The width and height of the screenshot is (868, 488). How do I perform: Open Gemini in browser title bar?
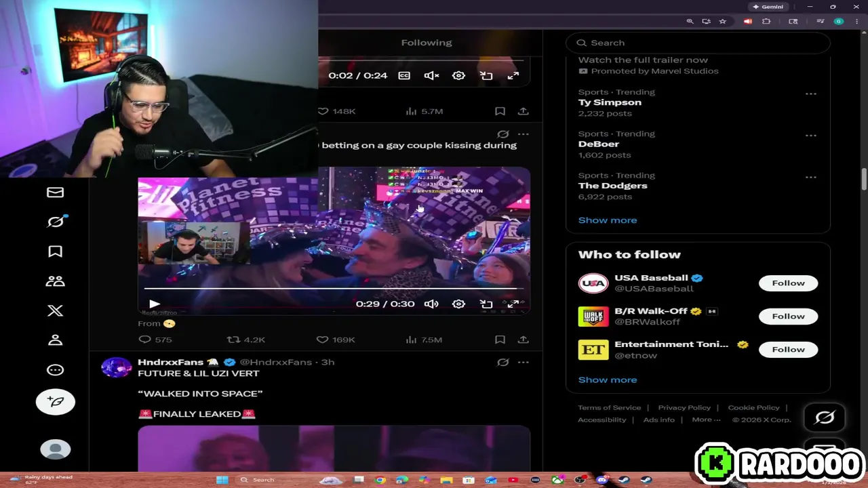[x=768, y=7]
